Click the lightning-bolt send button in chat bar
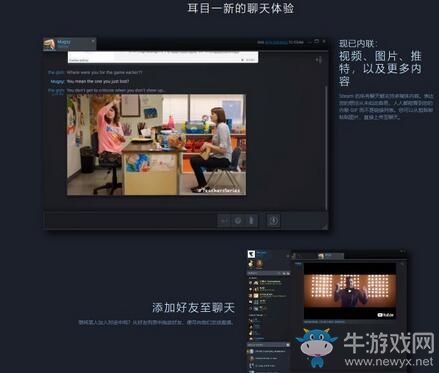Viewport: 439px width, 373px height. click(x=273, y=221)
